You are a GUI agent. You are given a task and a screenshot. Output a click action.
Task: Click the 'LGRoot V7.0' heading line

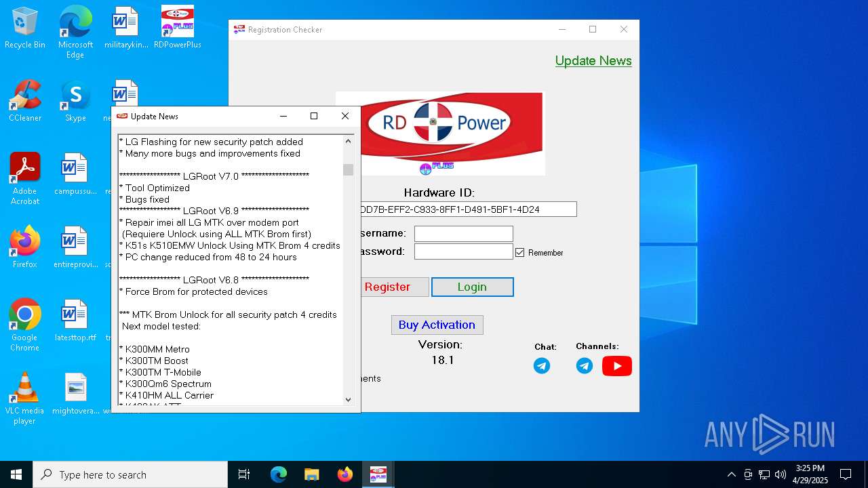[214, 176]
